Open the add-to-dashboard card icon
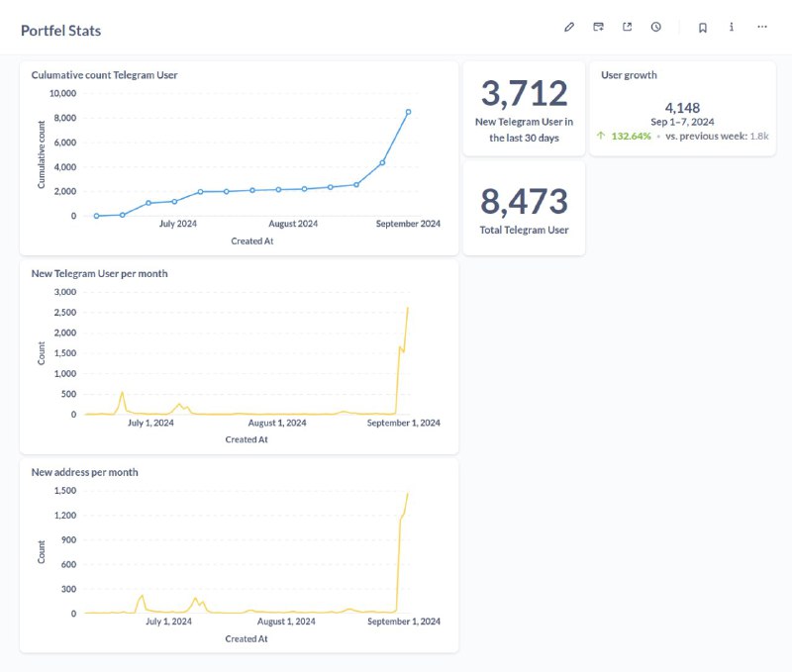 tap(599, 28)
